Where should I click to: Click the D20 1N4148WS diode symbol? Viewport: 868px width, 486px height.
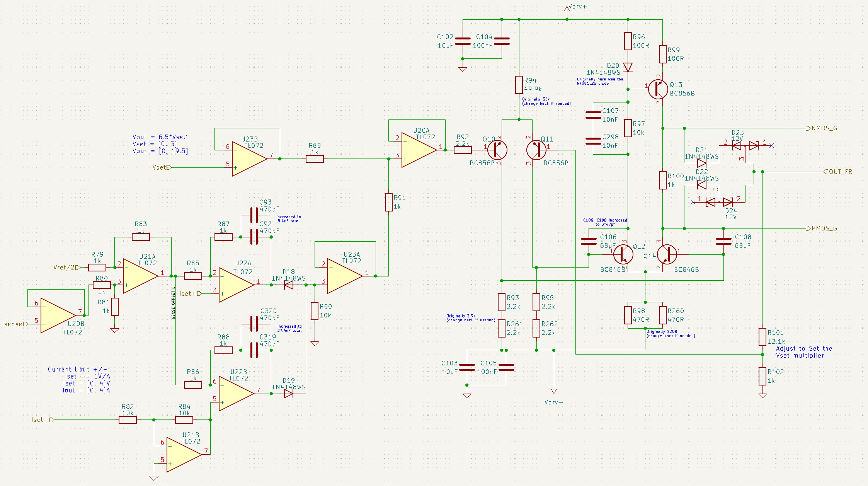point(628,68)
